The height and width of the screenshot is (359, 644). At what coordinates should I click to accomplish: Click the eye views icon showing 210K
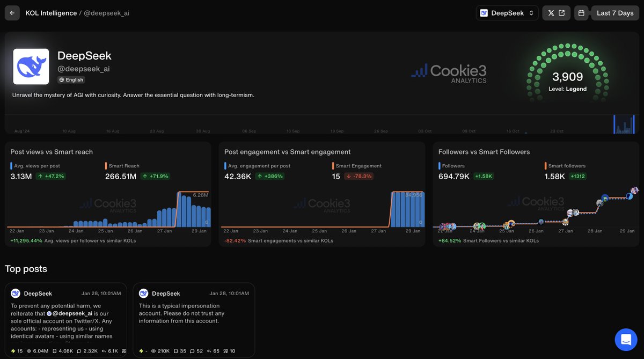point(154,351)
